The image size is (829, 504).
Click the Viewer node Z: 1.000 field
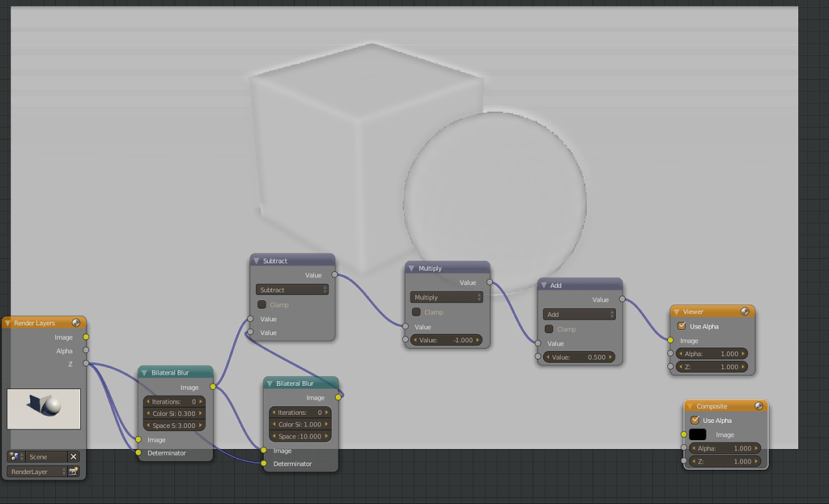(712, 366)
